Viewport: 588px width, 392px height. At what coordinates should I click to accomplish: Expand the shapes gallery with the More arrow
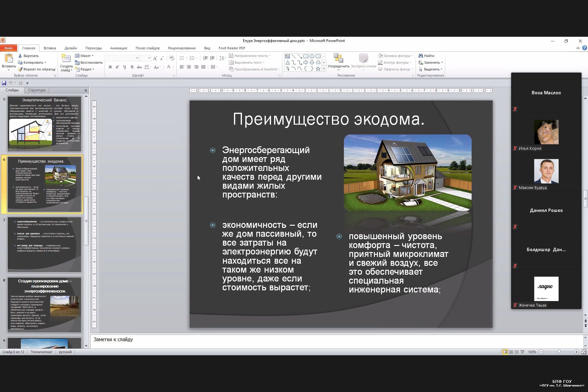coord(324,69)
